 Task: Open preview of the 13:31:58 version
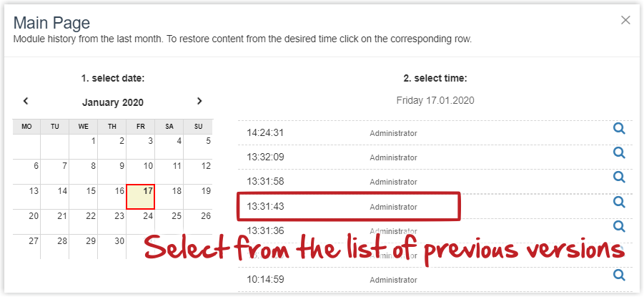pos(619,177)
